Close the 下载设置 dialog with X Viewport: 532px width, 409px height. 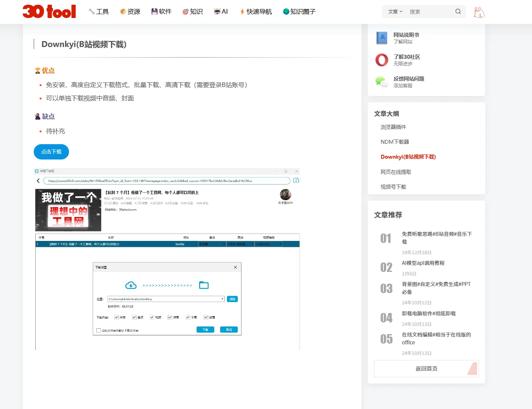pos(235,267)
